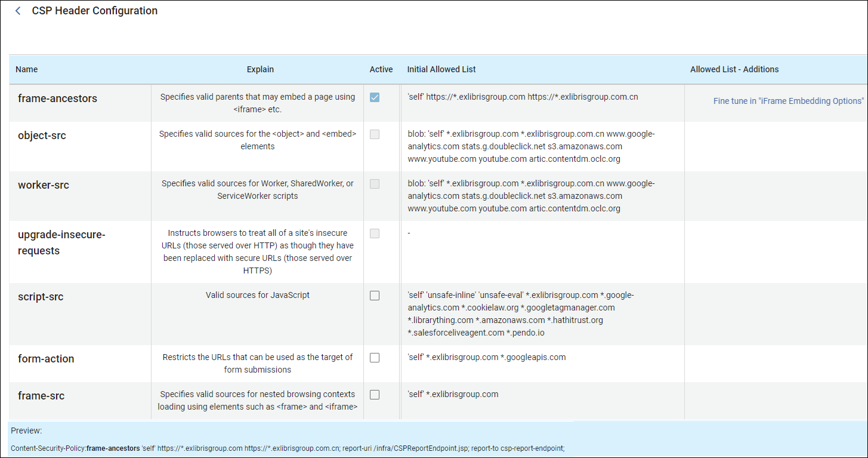Toggle the frame-ancestors Active checkbox
The height and width of the screenshot is (458, 868).
point(375,97)
